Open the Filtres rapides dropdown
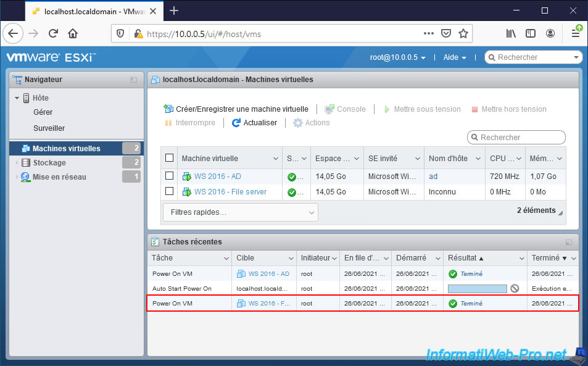This screenshot has height=366, width=588. (241, 212)
